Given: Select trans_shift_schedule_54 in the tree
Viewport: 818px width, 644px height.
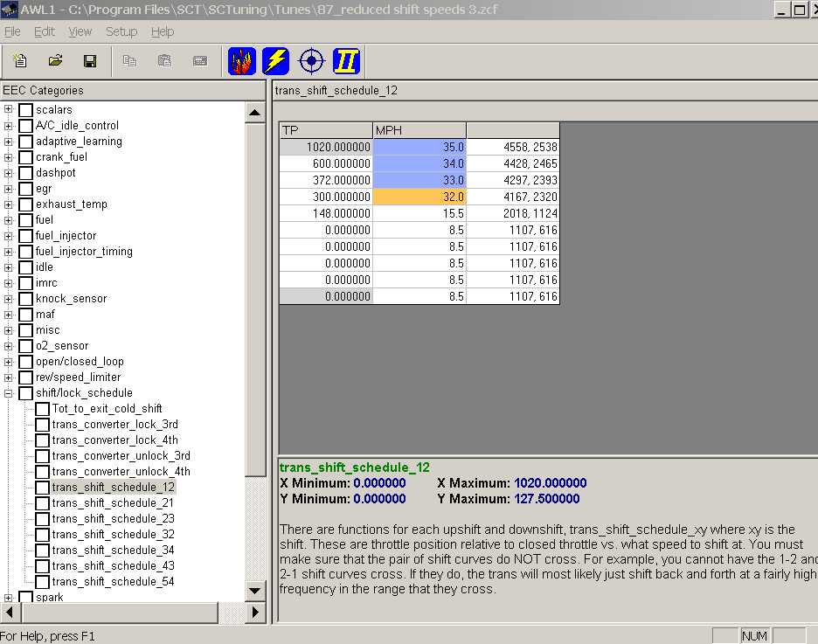Looking at the screenshot, I should (x=114, y=582).
